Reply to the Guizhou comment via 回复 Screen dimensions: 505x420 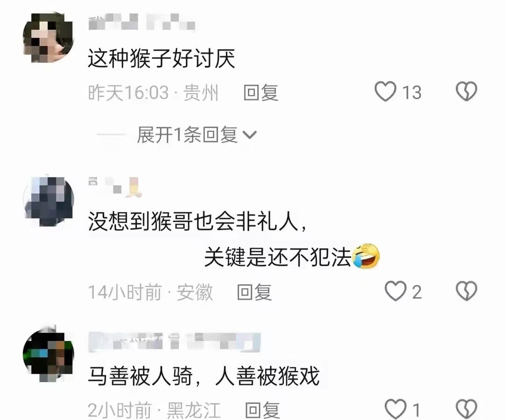(x=260, y=93)
